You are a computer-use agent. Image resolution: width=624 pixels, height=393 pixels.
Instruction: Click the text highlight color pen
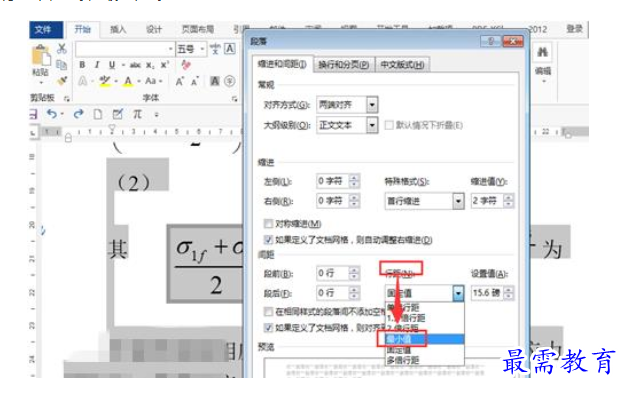[x=105, y=81]
